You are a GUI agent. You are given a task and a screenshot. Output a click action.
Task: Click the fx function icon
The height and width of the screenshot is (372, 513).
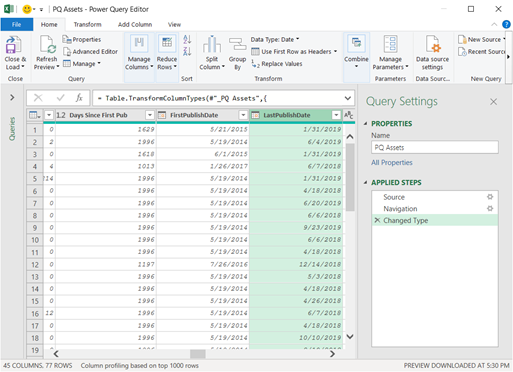pos(79,98)
